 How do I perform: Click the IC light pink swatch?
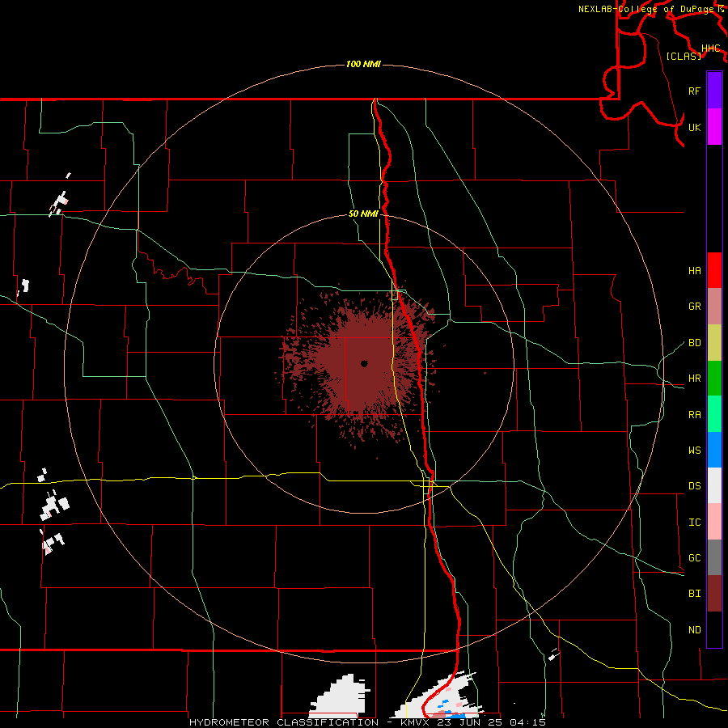[x=714, y=522]
